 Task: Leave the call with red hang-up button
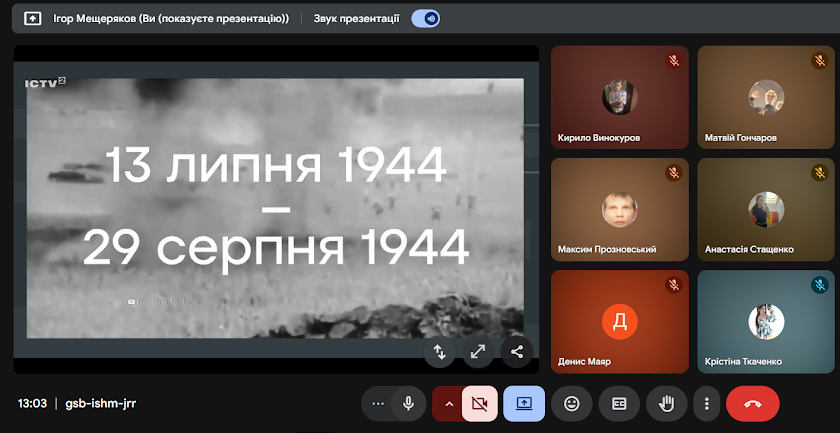tap(752, 403)
